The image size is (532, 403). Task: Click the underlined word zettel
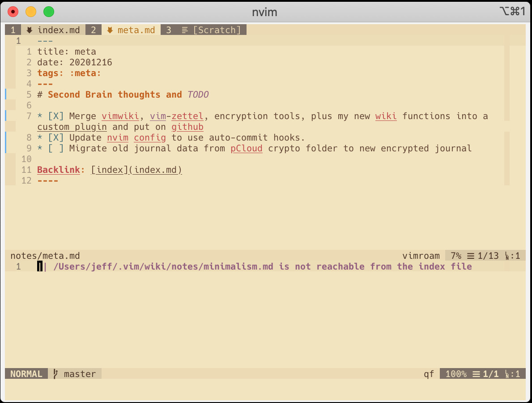point(187,116)
